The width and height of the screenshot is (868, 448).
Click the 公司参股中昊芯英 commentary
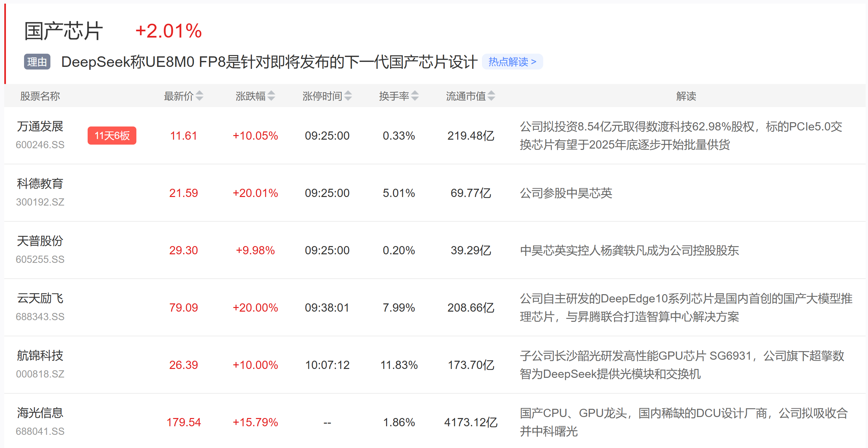[566, 193]
